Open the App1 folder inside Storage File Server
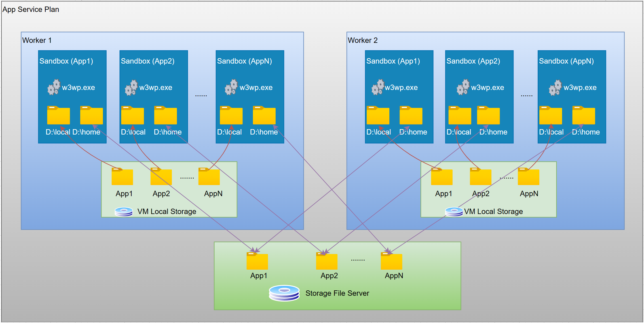This screenshot has height=323, width=644. point(257,261)
